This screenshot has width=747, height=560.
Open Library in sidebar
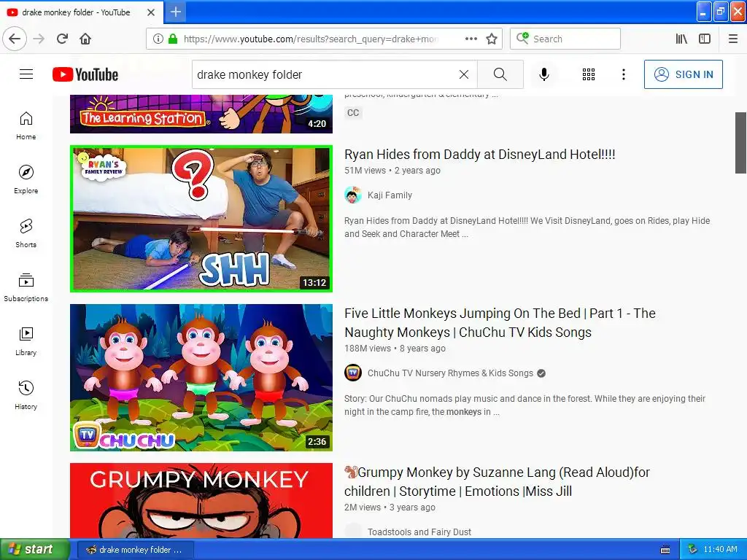point(26,341)
